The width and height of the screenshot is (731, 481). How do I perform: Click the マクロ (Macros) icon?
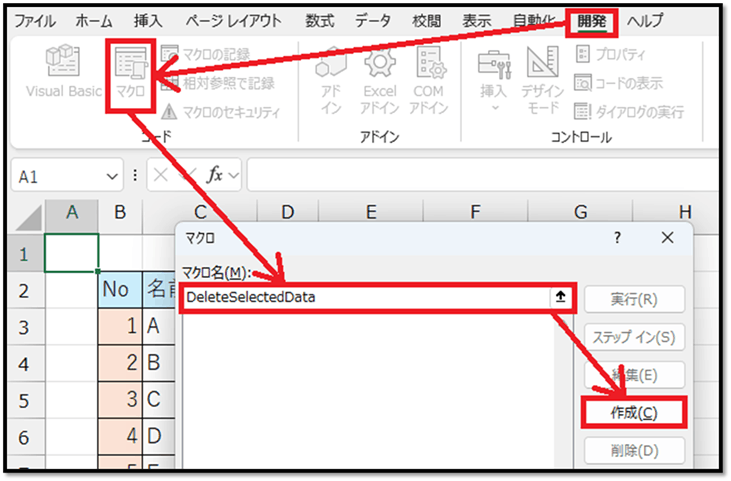tap(132, 72)
